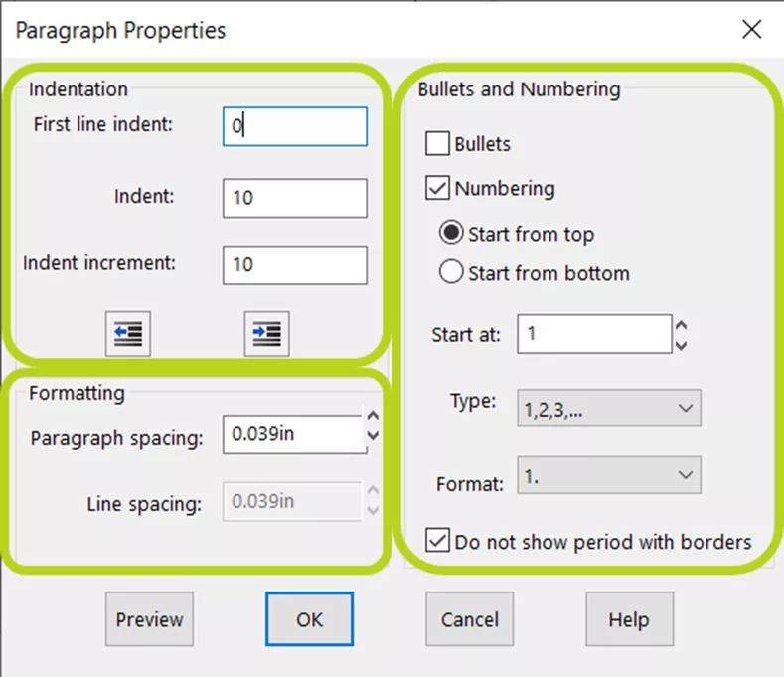Viewport: 784px width, 677px height.
Task: Select the Start from bottom option
Action: [x=451, y=272]
